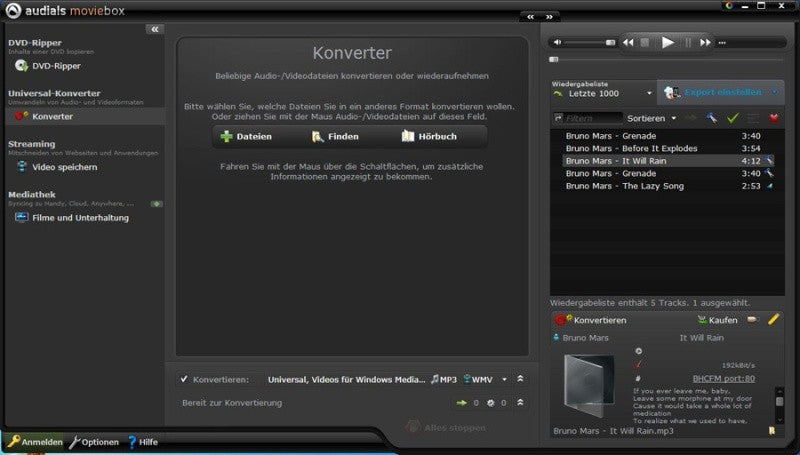Click the yellow pencil edit icon

[x=773, y=319]
